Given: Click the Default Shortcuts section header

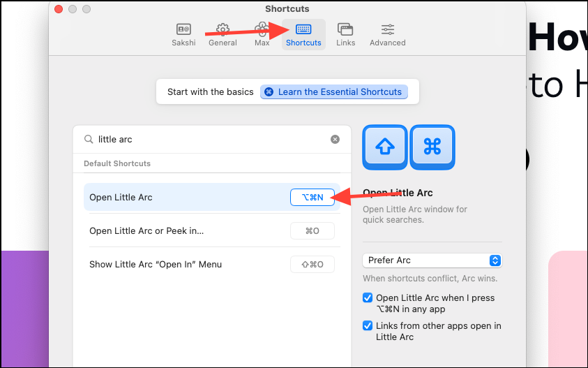Looking at the screenshot, I should click(x=117, y=163).
